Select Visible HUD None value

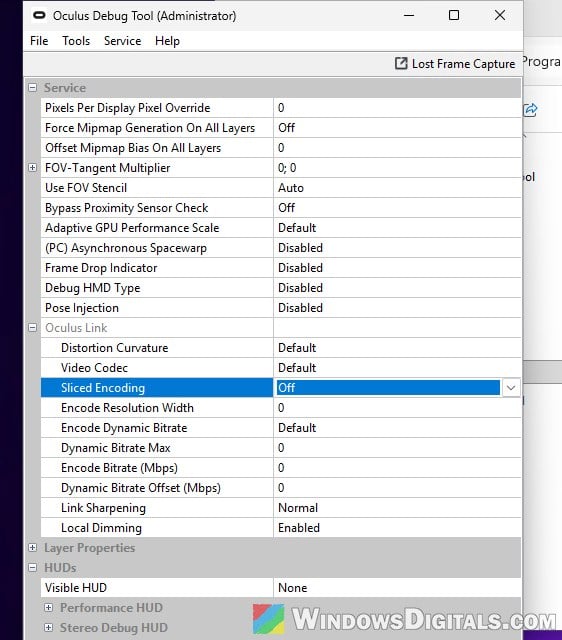[397, 588]
